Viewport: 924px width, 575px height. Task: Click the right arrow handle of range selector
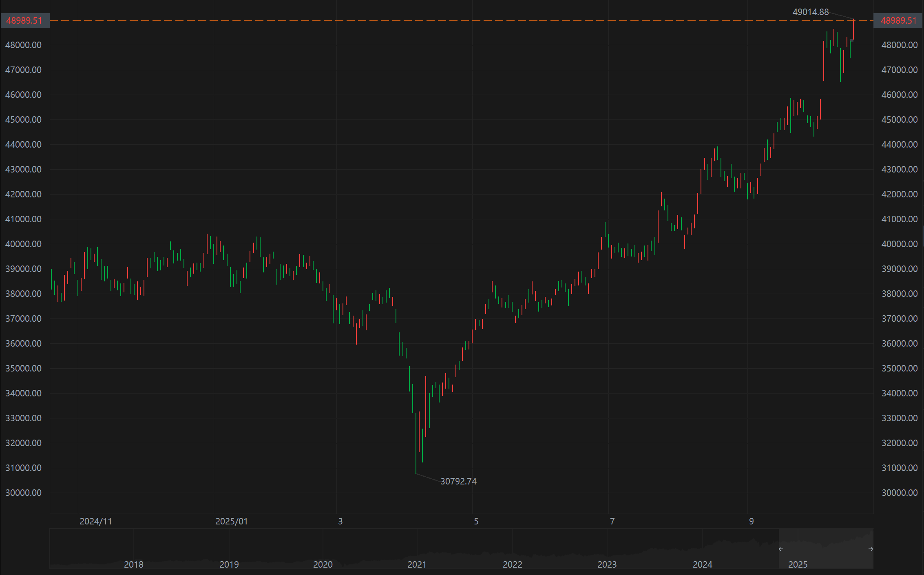click(871, 549)
